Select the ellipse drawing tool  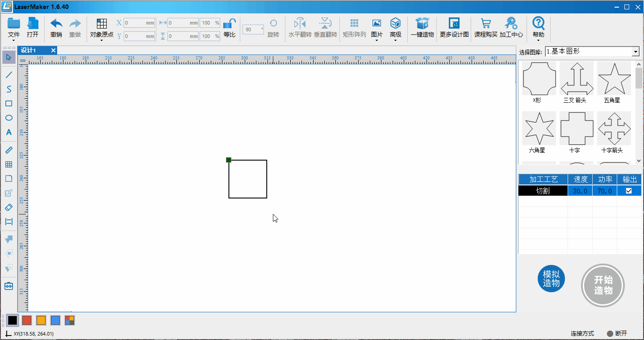click(x=8, y=118)
